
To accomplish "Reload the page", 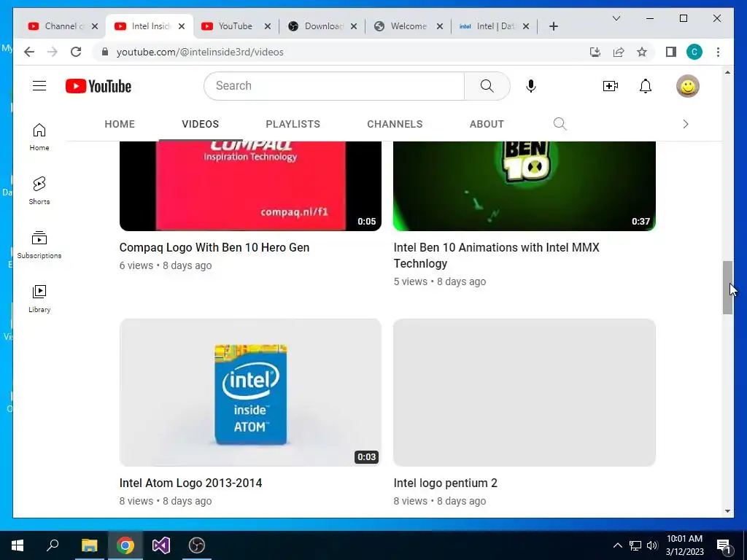I will [x=76, y=52].
